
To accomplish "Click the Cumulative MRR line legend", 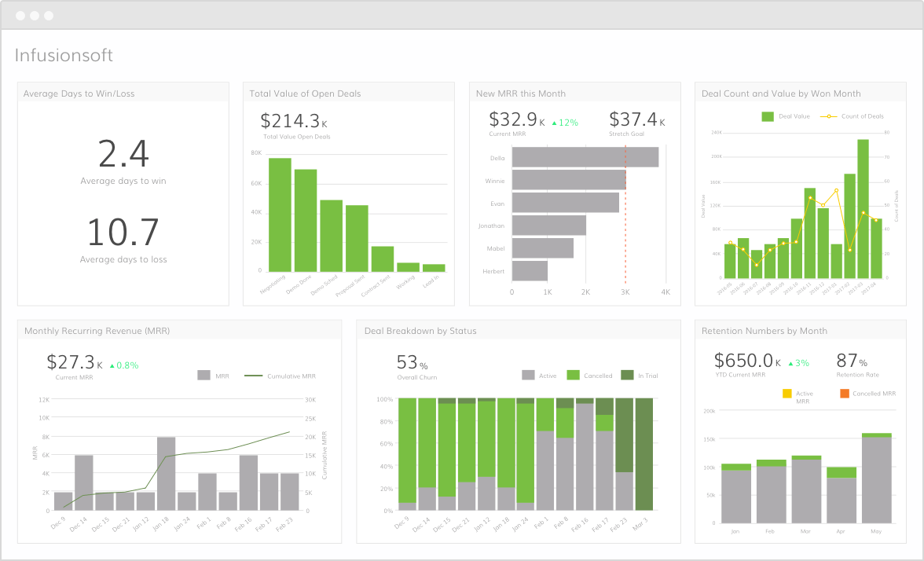I will tap(253, 376).
